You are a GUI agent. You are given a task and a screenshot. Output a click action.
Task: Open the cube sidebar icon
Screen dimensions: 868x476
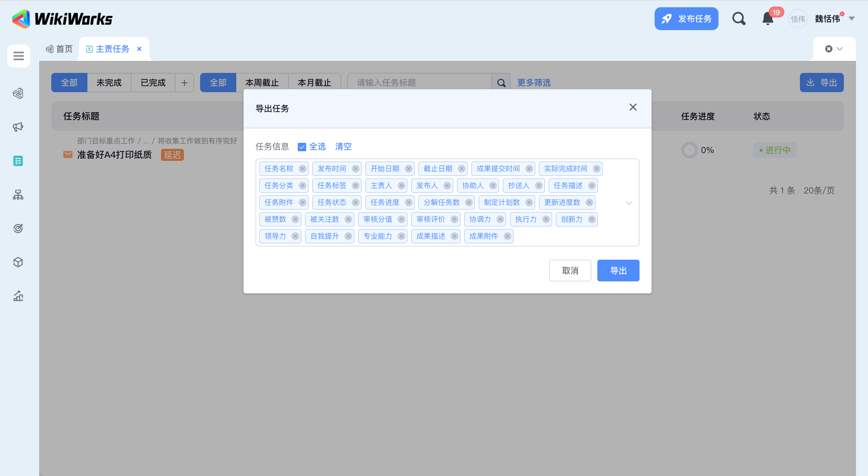18,262
